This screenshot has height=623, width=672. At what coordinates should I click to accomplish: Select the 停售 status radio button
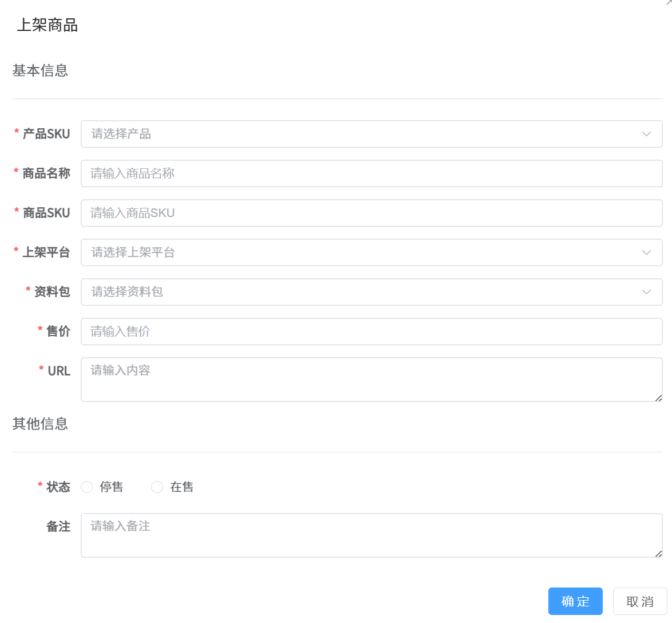(x=86, y=487)
